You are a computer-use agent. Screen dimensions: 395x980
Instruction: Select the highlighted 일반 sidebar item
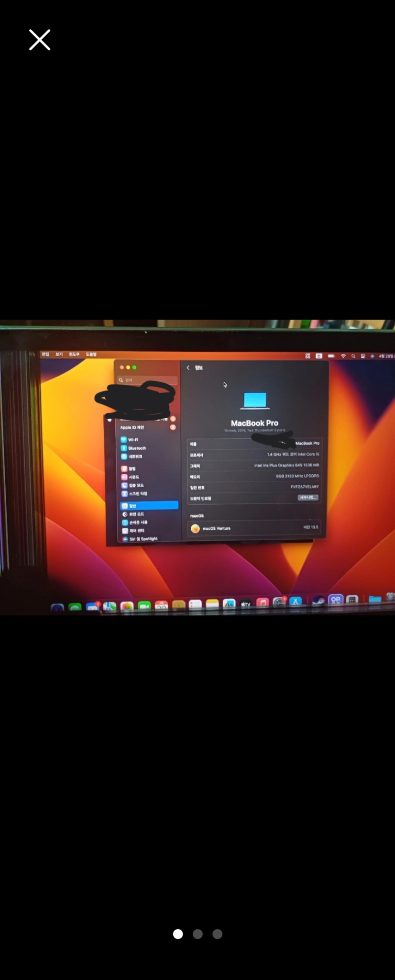149,505
